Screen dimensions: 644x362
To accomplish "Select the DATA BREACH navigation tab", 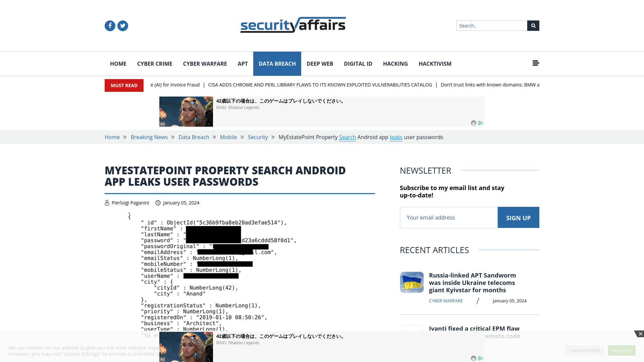I will [277, 64].
